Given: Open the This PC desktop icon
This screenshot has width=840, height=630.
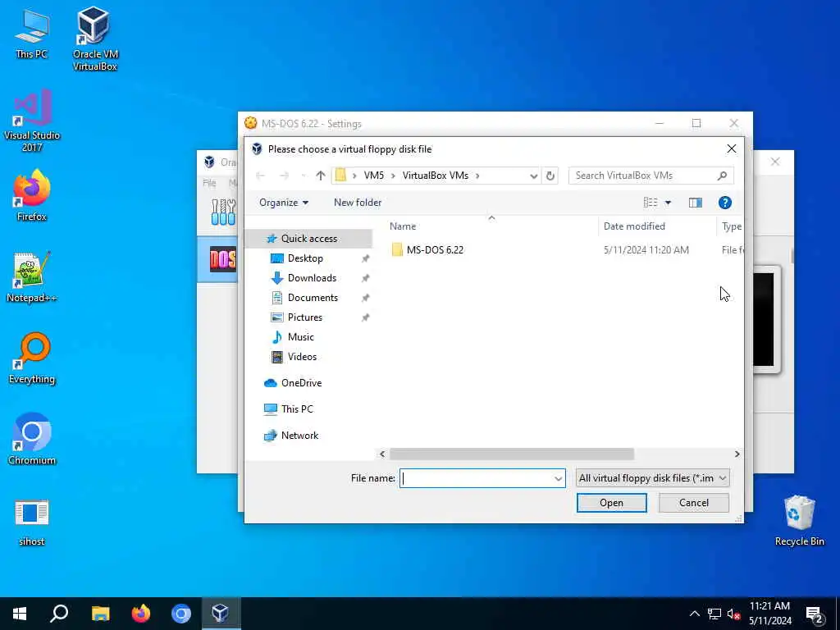Looking at the screenshot, I should tap(32, 33).
